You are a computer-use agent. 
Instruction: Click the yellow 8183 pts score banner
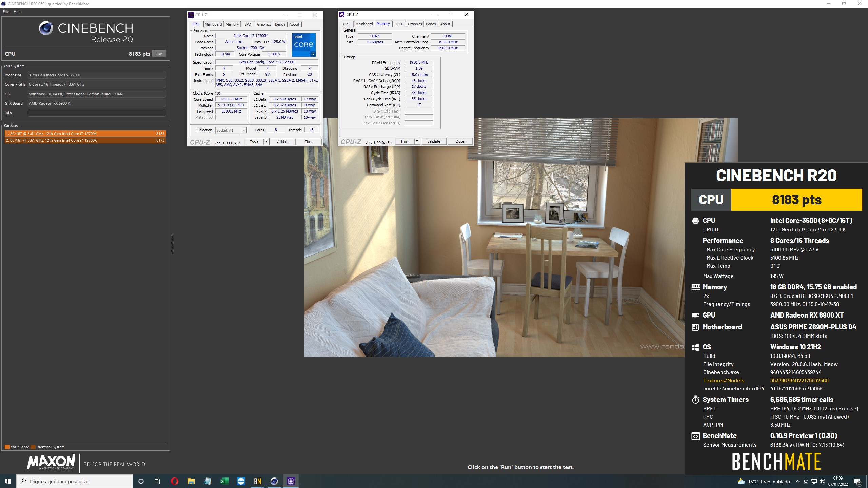pyautogui.click(x=796, y=200)
